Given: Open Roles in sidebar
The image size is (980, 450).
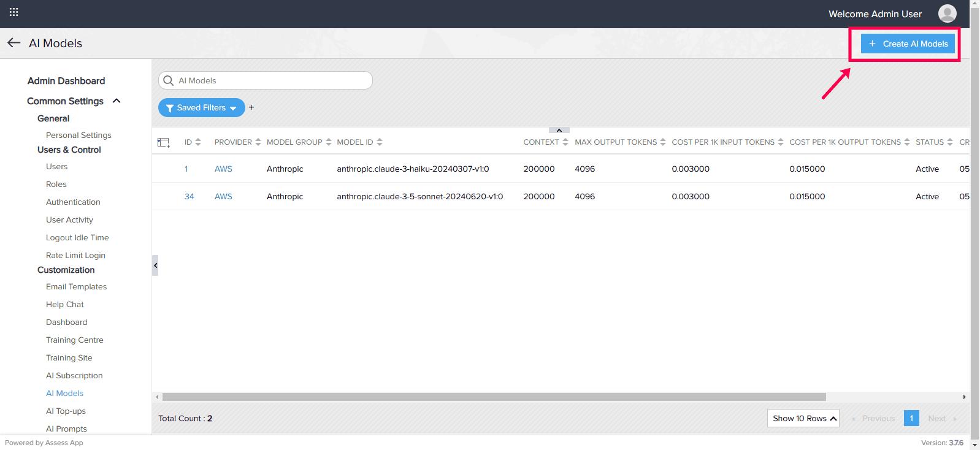Looking at the screenshot, I should (56, 185).
